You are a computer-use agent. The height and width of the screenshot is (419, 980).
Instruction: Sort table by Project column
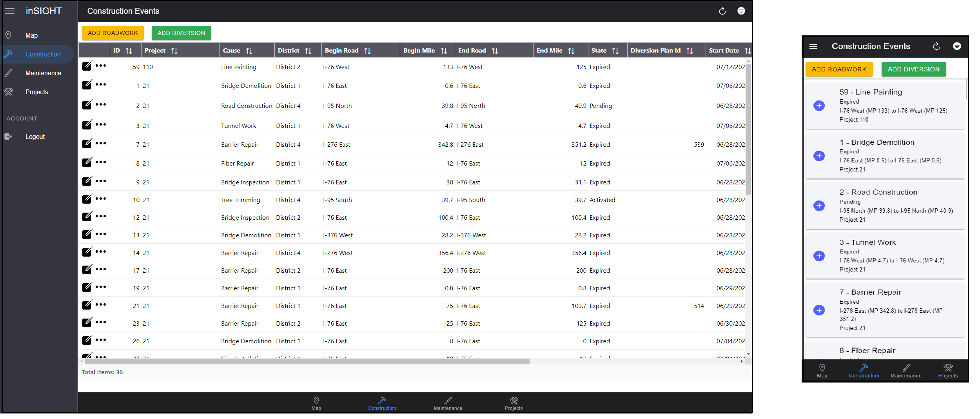174,51
